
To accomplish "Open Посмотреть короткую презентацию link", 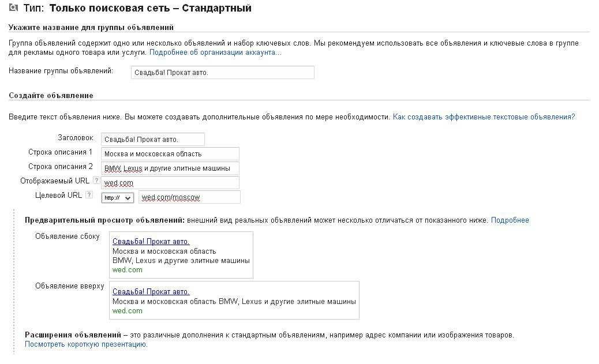I will (86, 344).
